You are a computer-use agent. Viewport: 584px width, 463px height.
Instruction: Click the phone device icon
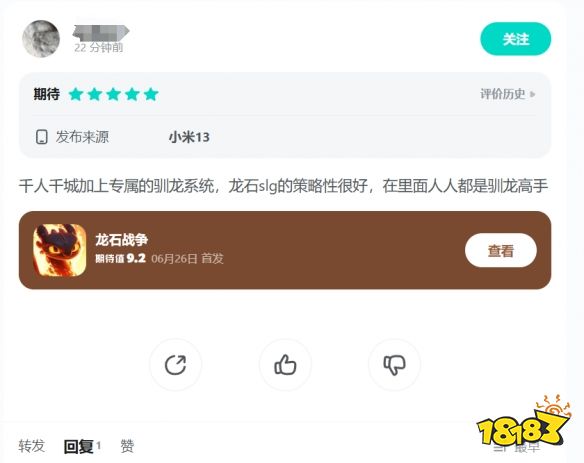pyautogui.click(x=41, y=137)
